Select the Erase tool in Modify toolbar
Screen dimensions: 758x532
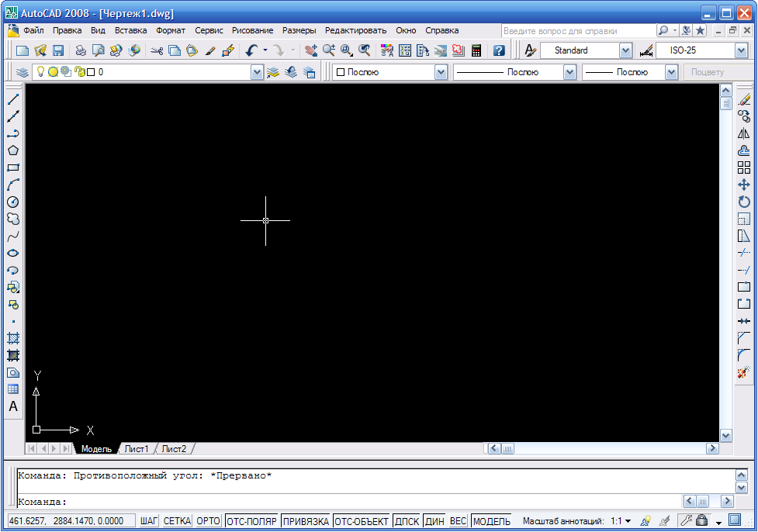[744, 99]
